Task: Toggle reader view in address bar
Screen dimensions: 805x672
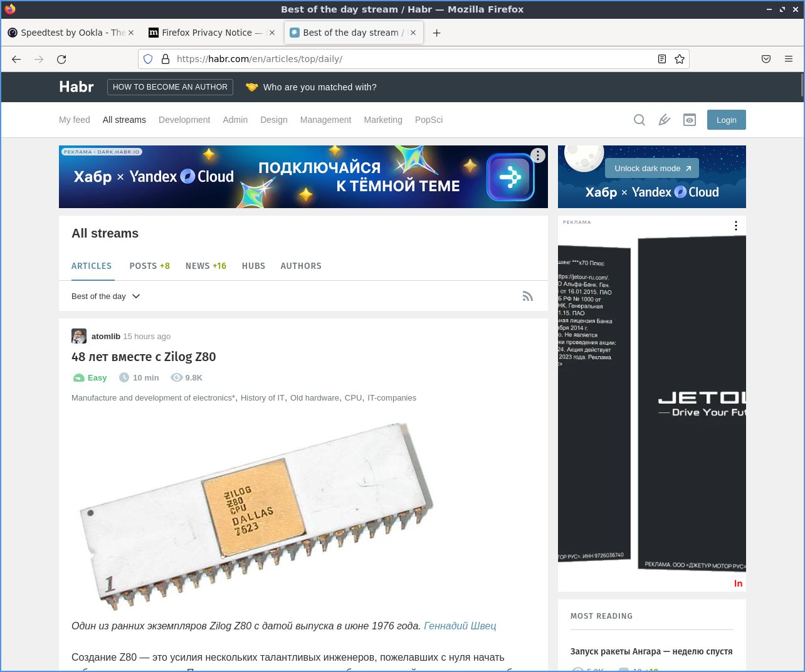Action: (662, 59)
